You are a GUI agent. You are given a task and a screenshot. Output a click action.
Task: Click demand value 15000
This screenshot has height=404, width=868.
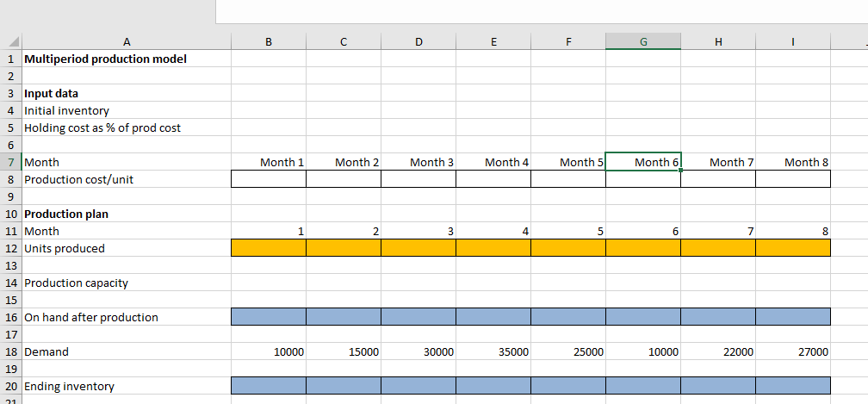tap(344, 351)
